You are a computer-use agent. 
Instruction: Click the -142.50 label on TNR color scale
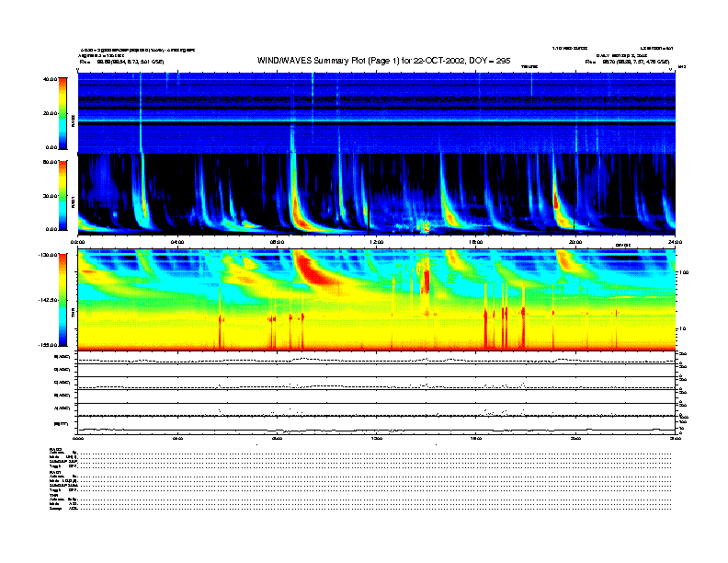(48, 300)
